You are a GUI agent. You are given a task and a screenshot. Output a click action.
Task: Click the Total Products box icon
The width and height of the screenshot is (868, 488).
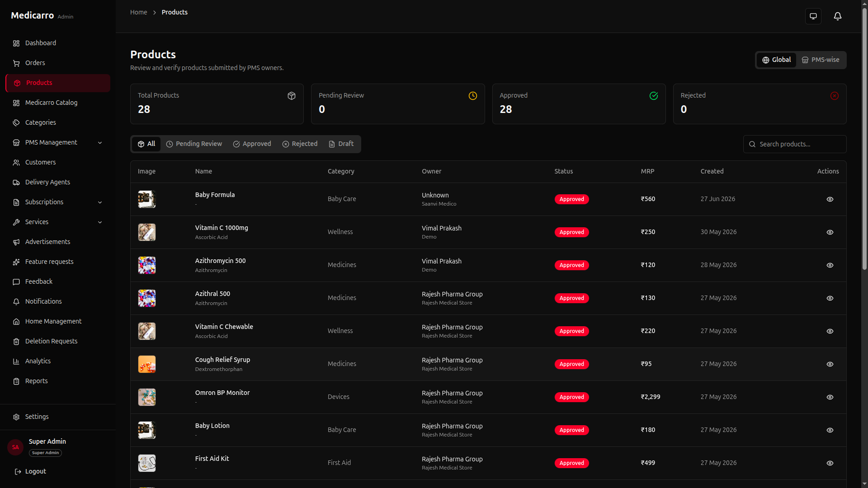(292, 96)
